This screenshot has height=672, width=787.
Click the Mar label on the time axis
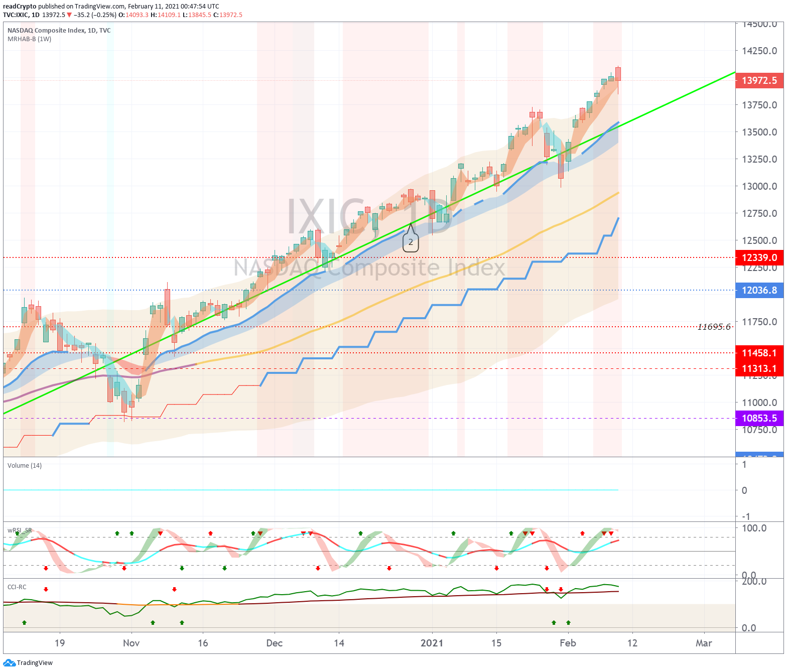pyautogui.click(x=704, y=643)
